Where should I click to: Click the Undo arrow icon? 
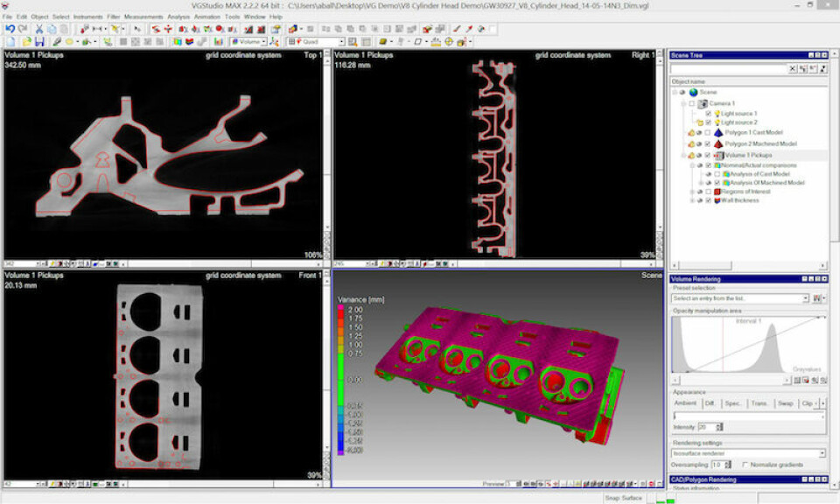(10, 29)
